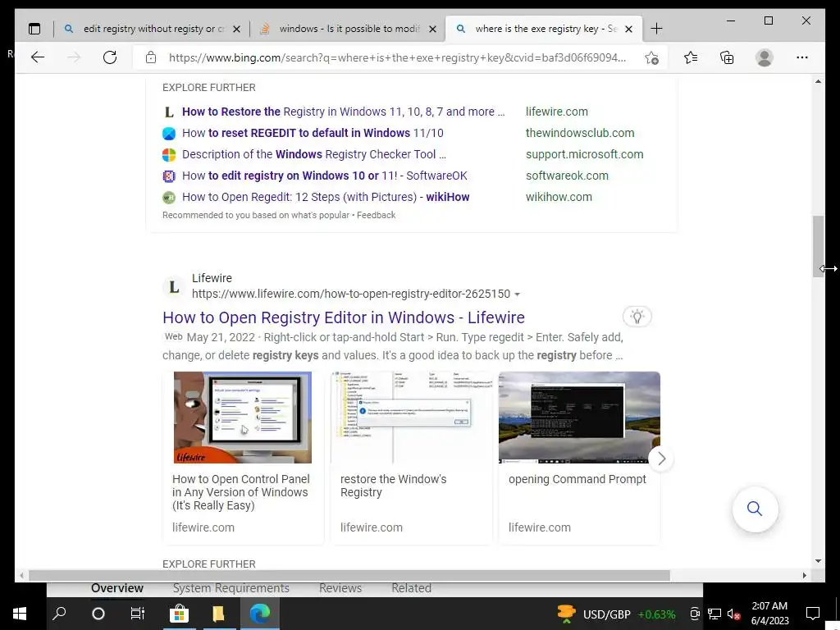
Task: Open the clock showing 2:07 AM
Action: click(x=769, y=614)
